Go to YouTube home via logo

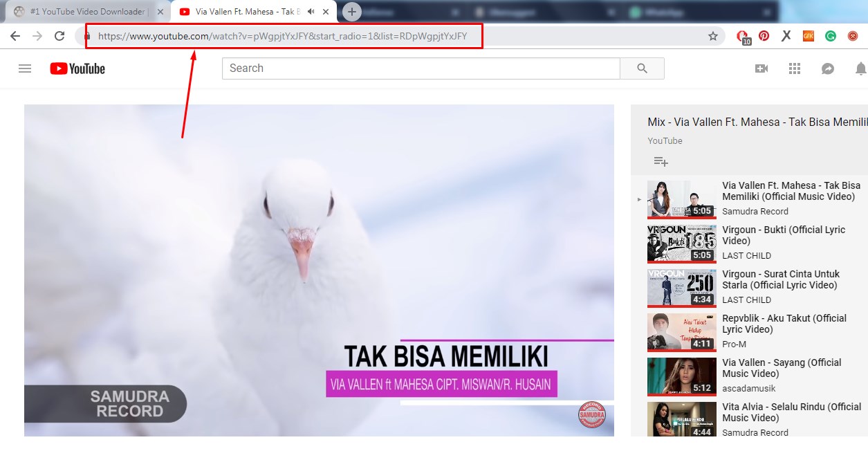(x=77, y=68)
